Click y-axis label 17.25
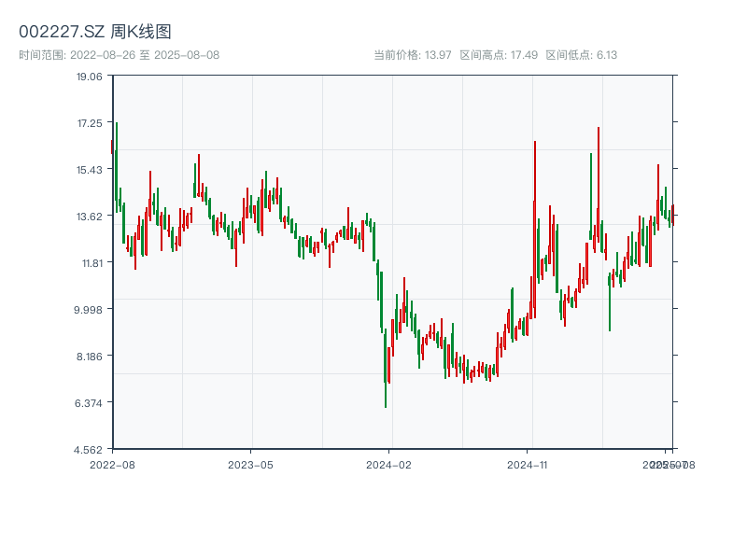 [90, 123]
